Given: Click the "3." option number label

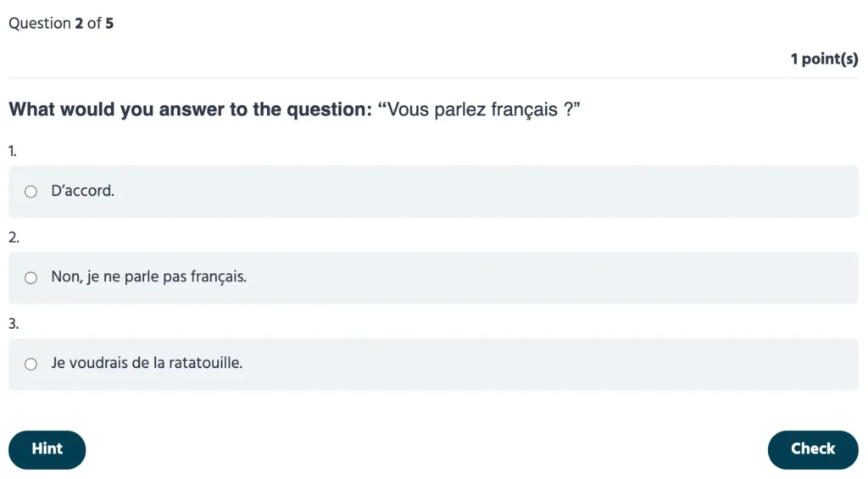Looking at the screenshot, I should click(14, 324).
